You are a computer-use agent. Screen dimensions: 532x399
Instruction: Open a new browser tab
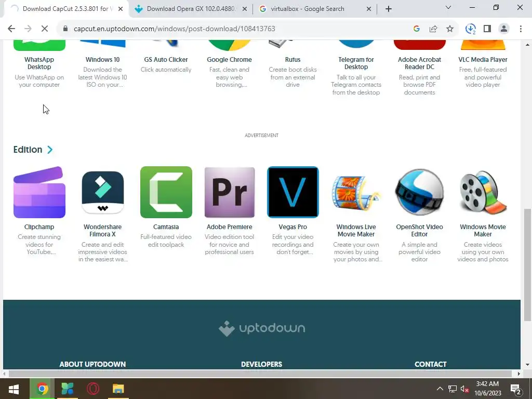pyautogui.click(x=389, y=9)
